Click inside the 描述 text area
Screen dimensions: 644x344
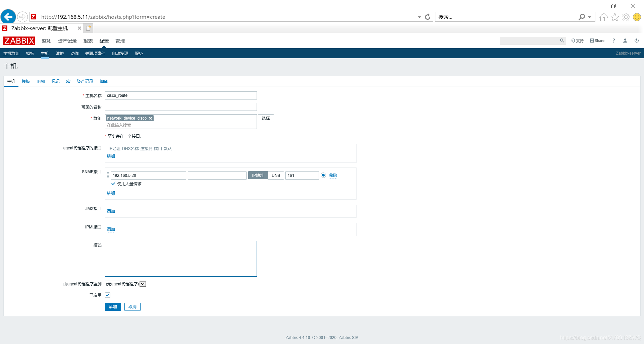tap(181, 259)
